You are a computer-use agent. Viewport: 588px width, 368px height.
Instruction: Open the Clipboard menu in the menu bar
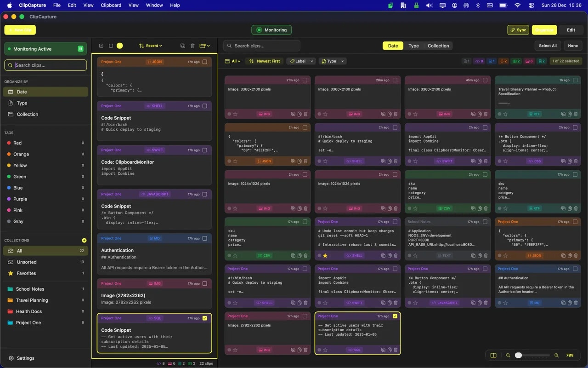[x=111, y=5]
